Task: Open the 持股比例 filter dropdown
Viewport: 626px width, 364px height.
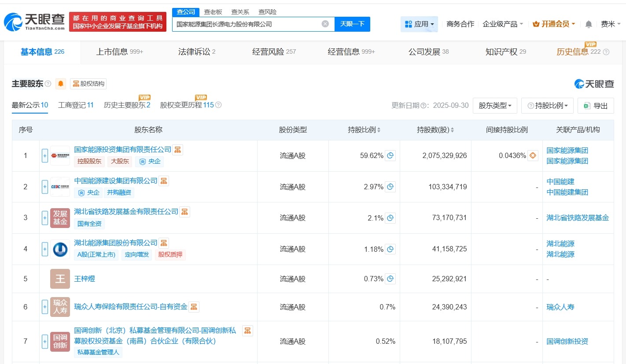Action: click(547, 106)
